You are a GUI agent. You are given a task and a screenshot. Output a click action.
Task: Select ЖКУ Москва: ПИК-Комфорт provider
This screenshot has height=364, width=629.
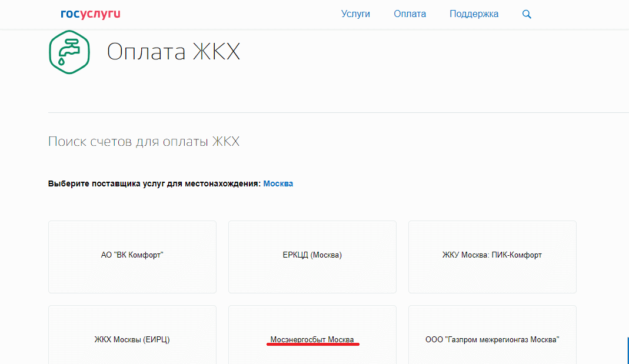492,255
